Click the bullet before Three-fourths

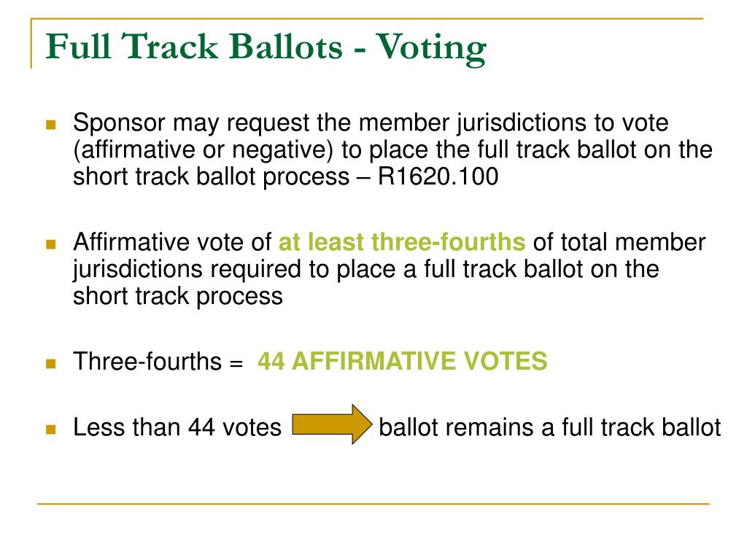click(x=51, y=364)
